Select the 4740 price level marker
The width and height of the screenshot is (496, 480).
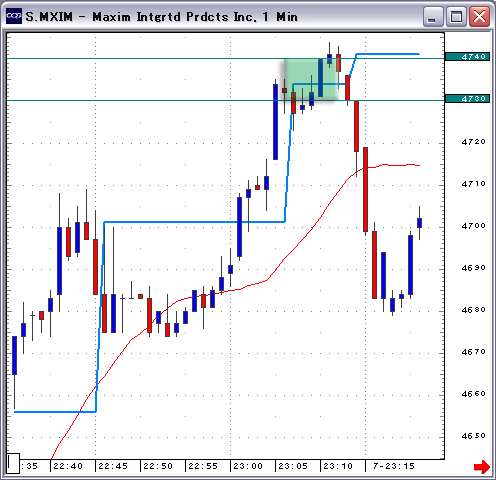click(x=467, y=57)
